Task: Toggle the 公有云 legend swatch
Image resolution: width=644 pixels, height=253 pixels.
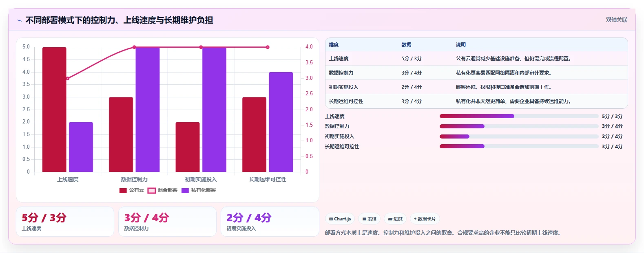Action: tap(123, 191)
